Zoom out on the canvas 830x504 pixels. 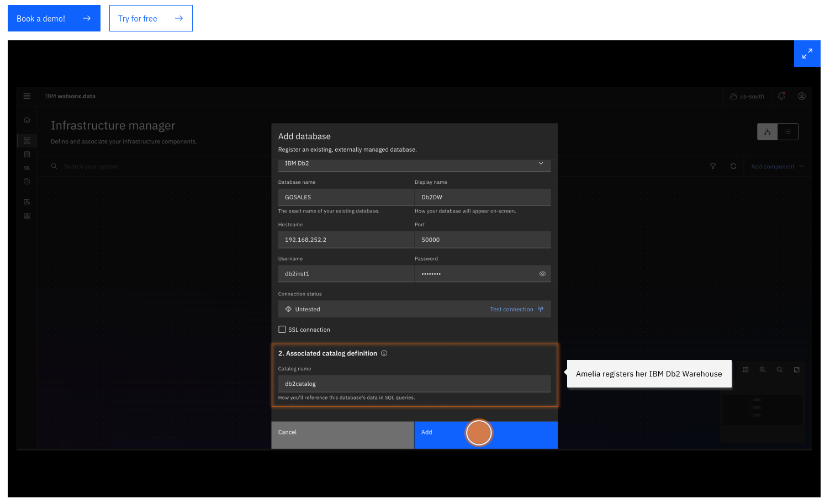(x=780, y=370)
